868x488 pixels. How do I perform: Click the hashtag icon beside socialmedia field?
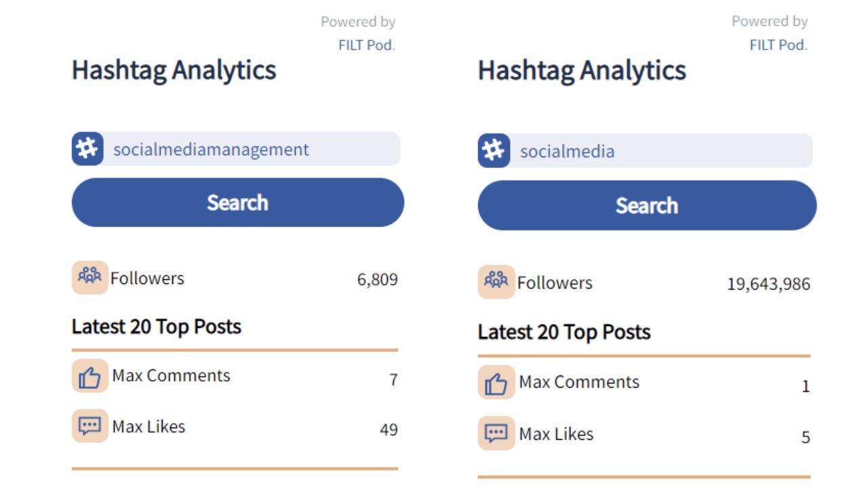coord(494,150)
